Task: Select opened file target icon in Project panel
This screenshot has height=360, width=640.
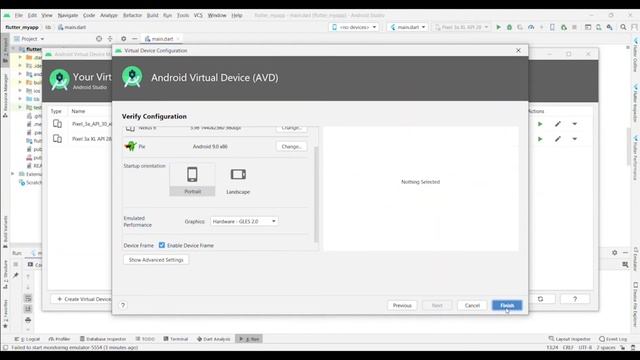Action: click(x=99, y=39)
